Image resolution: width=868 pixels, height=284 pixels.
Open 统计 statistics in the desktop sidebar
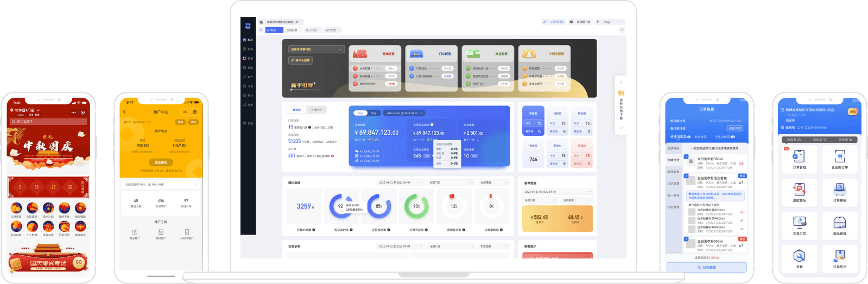[x=248, y=96]
